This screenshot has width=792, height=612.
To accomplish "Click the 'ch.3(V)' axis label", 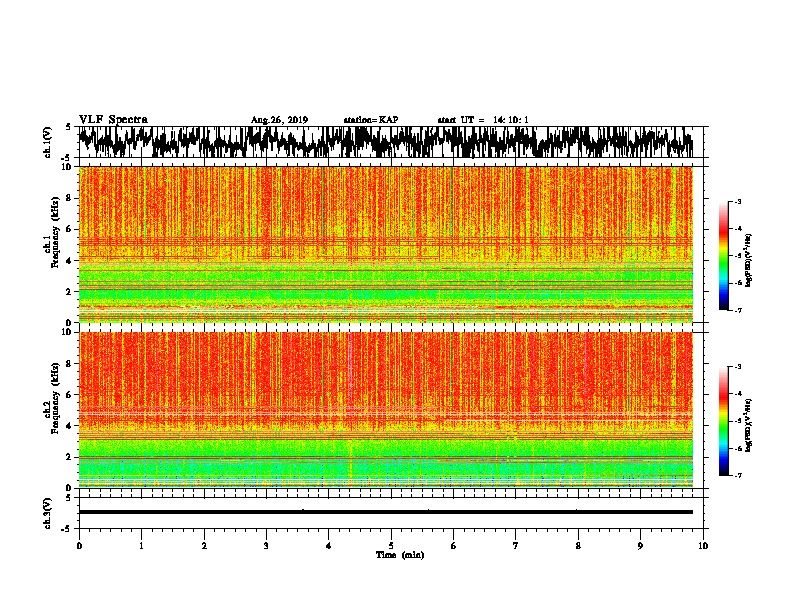I will tap(48, 513).
